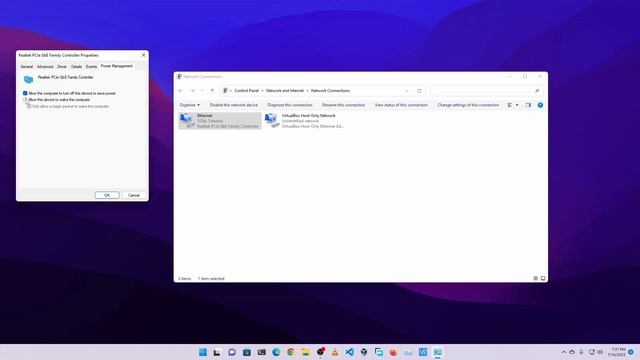Open Microsoft Edge in the taskbar
This screenshot has width=640, height=360.
(x=276, y=352)
